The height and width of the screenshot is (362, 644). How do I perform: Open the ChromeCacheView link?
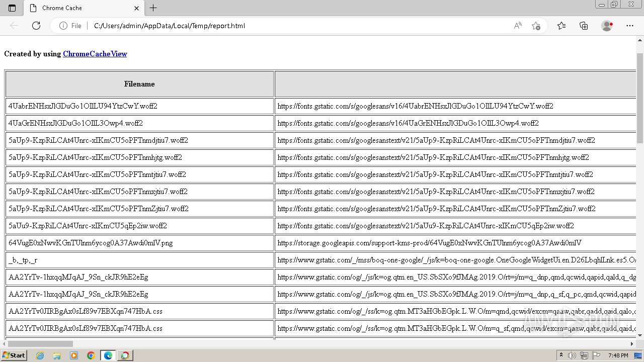pyautogui.click(x=95, y=54)
